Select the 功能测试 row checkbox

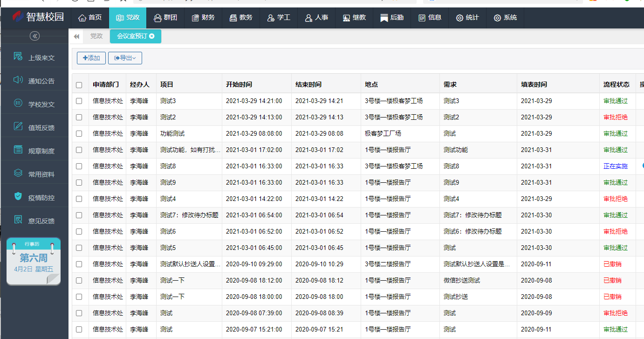click(79, 133)
